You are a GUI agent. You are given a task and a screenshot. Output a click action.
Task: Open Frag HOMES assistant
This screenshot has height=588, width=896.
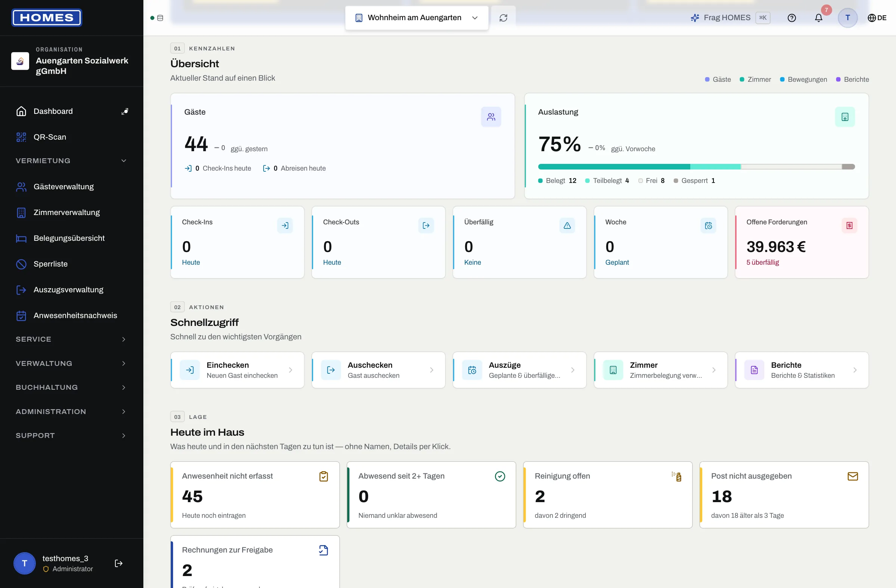click(730, 18)
